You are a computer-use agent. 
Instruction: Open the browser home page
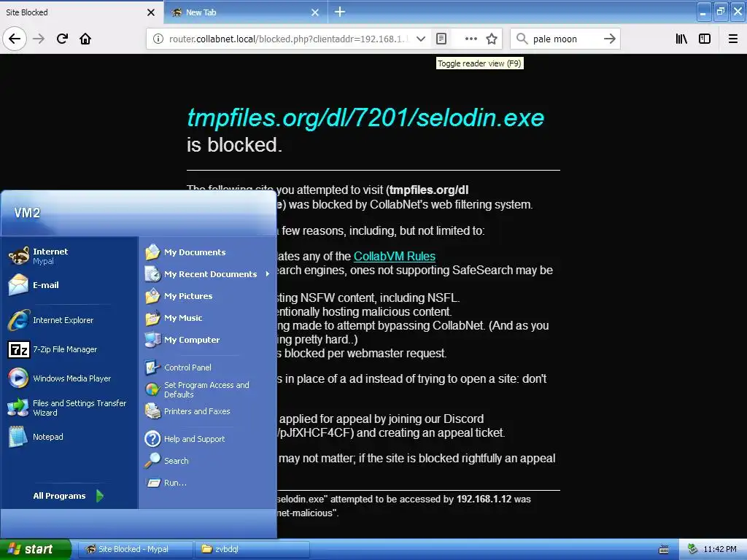(85, 39)
